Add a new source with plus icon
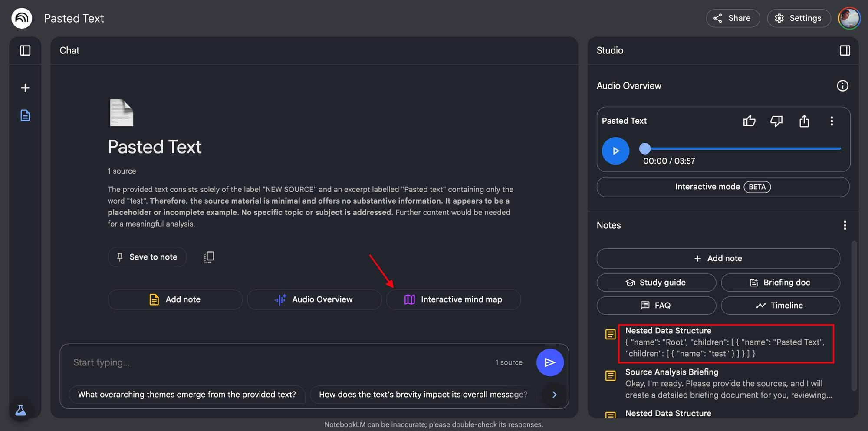This screenshot has height=431, width=868. (x=25, y=88)
